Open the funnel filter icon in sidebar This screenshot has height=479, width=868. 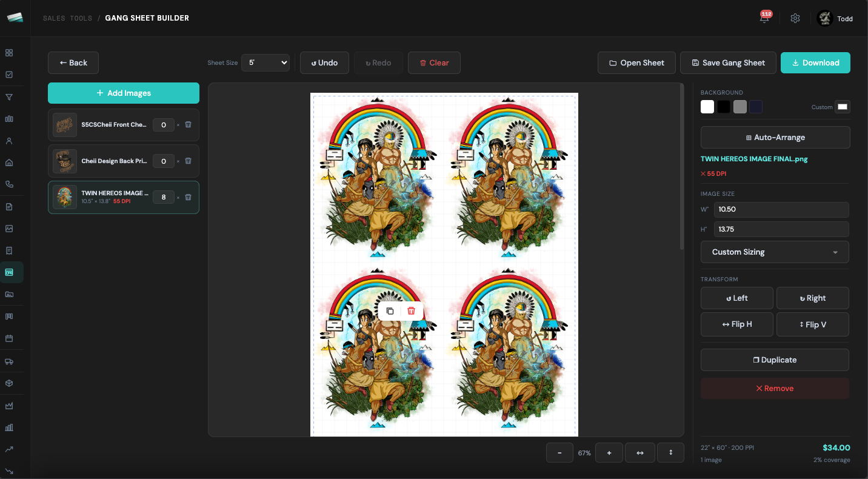click(x=9, y=97)
